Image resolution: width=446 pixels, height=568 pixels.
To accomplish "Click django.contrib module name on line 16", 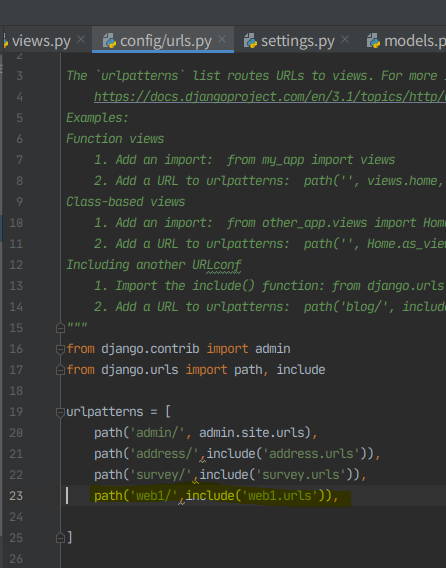I will click(150, 349).
